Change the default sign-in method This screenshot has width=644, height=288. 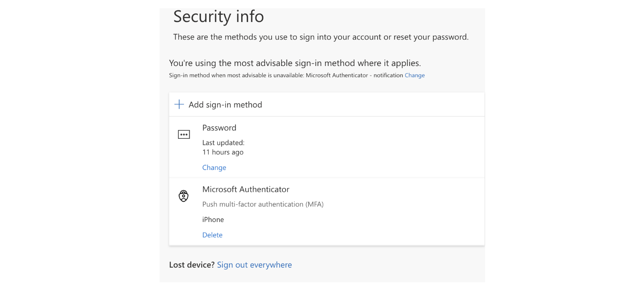click(415, 75)
